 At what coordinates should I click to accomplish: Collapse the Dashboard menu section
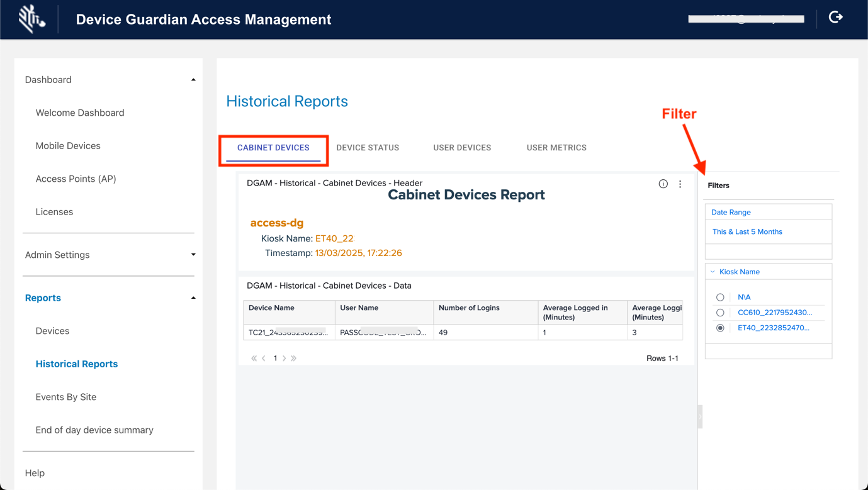193,80
